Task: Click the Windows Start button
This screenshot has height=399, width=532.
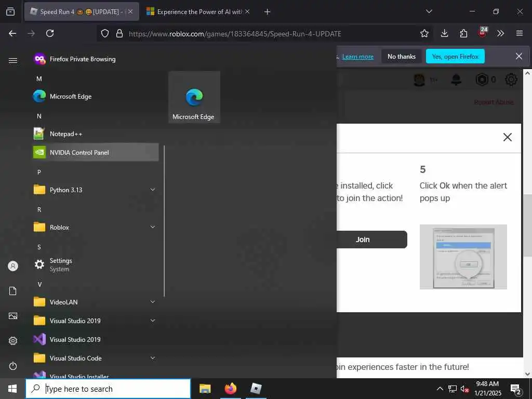Action: [x=12, y=389]
